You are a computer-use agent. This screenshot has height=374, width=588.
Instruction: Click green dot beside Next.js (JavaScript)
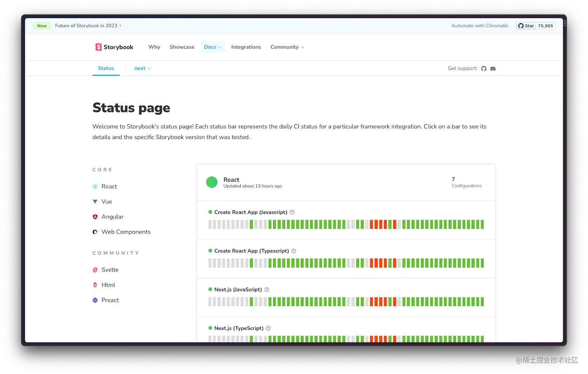point(210,289)
